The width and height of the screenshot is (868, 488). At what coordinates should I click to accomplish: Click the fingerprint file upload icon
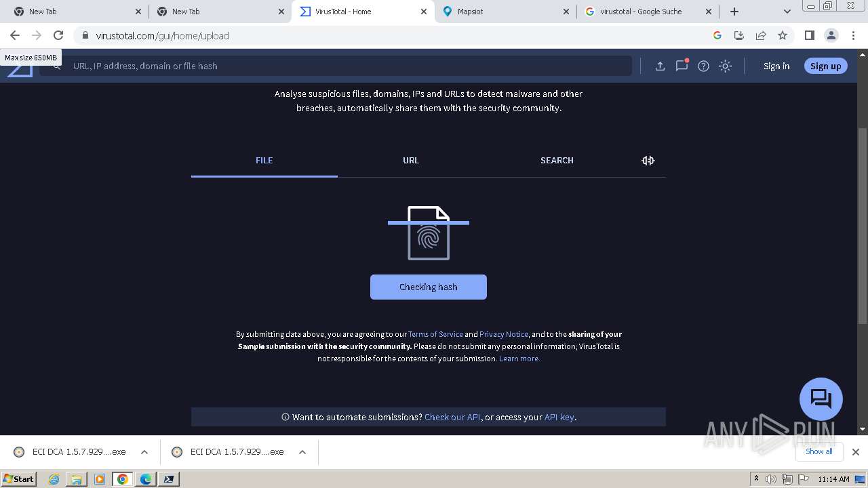(429, 232)
